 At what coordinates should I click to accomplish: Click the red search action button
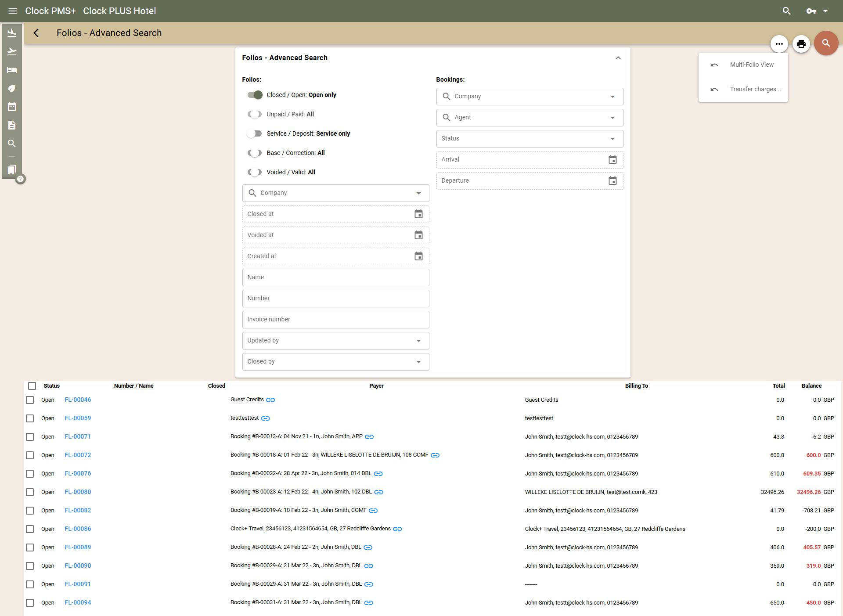point(826,43)
